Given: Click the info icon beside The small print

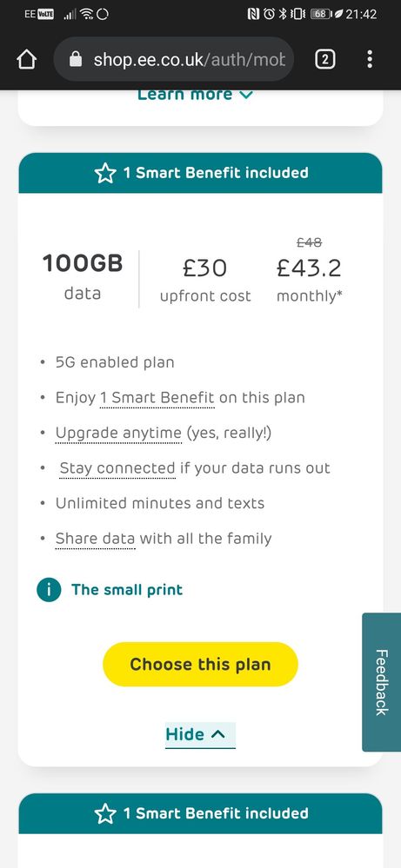Looking at the screenshot, I should pyautogui.click(x=49, y=590).
